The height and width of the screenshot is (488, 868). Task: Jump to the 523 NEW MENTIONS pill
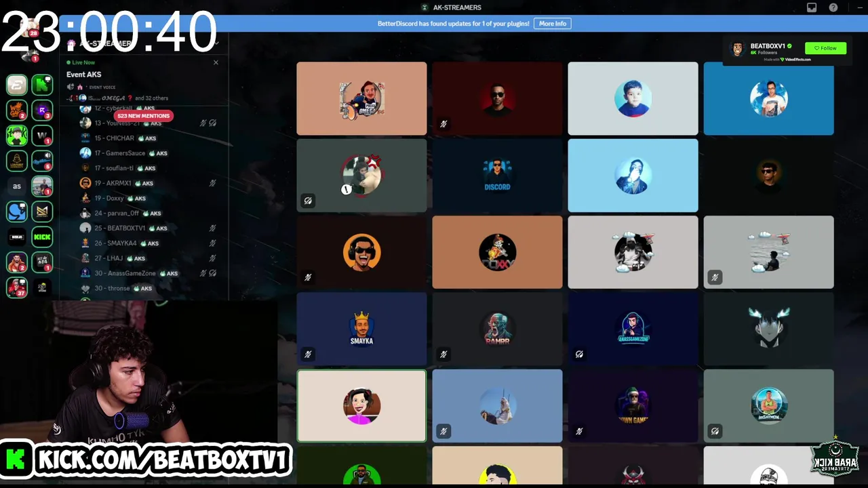pos(143,116)
